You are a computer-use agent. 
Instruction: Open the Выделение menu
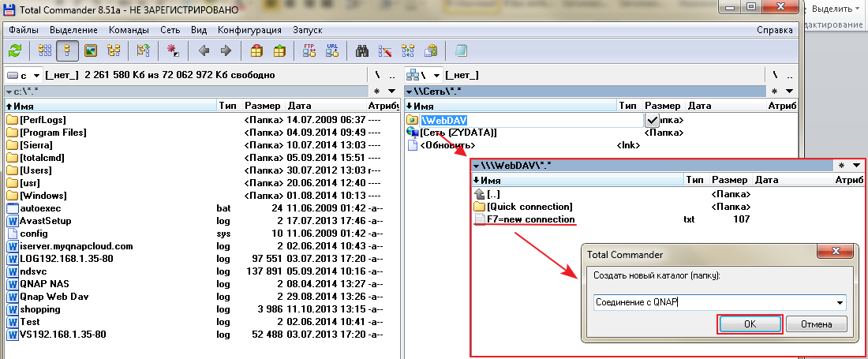tap(73, 30)
